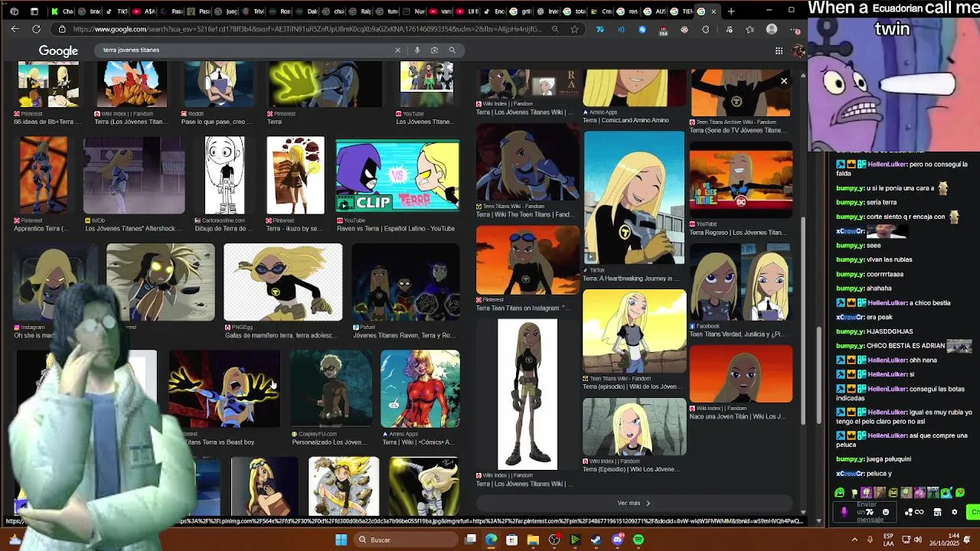The width and height of the screenshot is (980, 551).
Task: Open 'Jóvenes Titanes Raven, Terra y Ro...' image
Action: coord(405,282)
